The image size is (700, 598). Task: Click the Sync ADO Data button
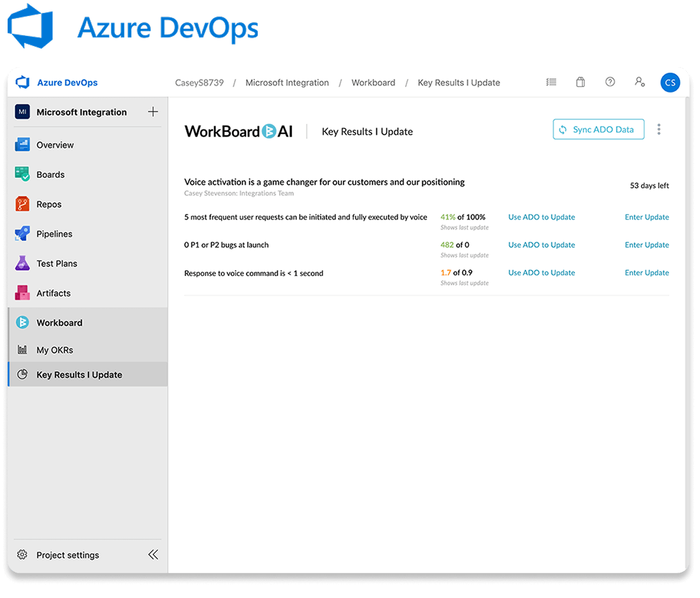point(598,129)
